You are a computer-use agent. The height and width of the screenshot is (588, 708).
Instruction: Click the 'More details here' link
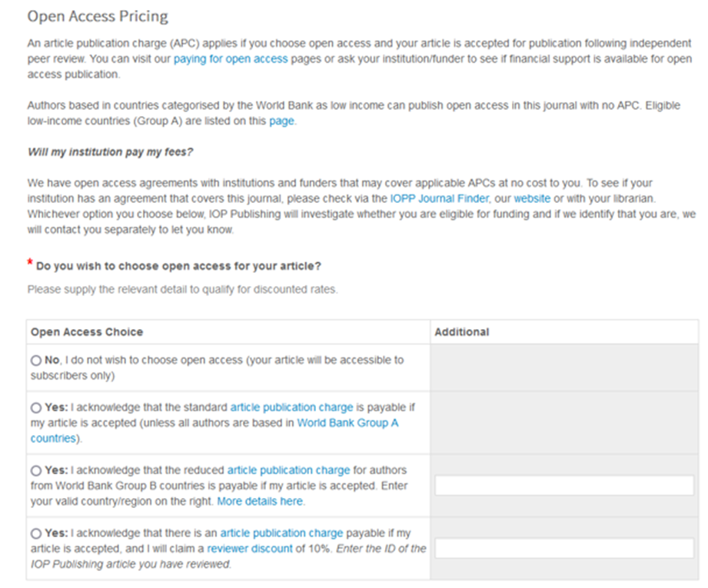tap(260, 501)
